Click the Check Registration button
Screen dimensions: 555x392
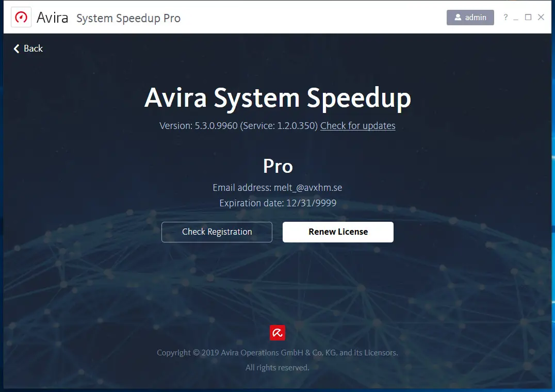click(x=217, y=232)
